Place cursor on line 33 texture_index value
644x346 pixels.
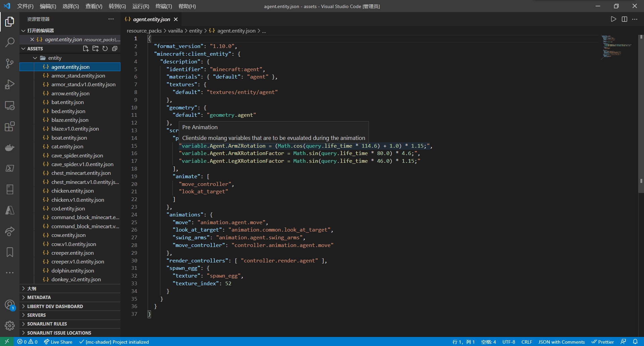click(x=228, y=283)
